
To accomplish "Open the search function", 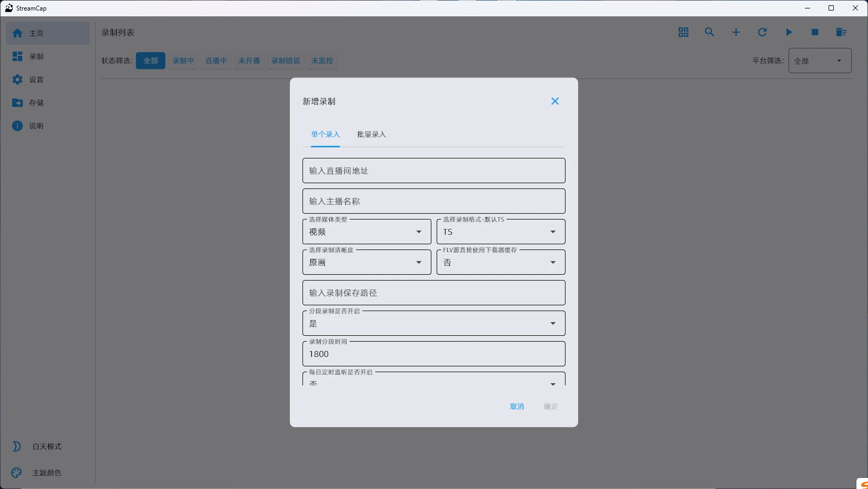I will click(709, 32).
